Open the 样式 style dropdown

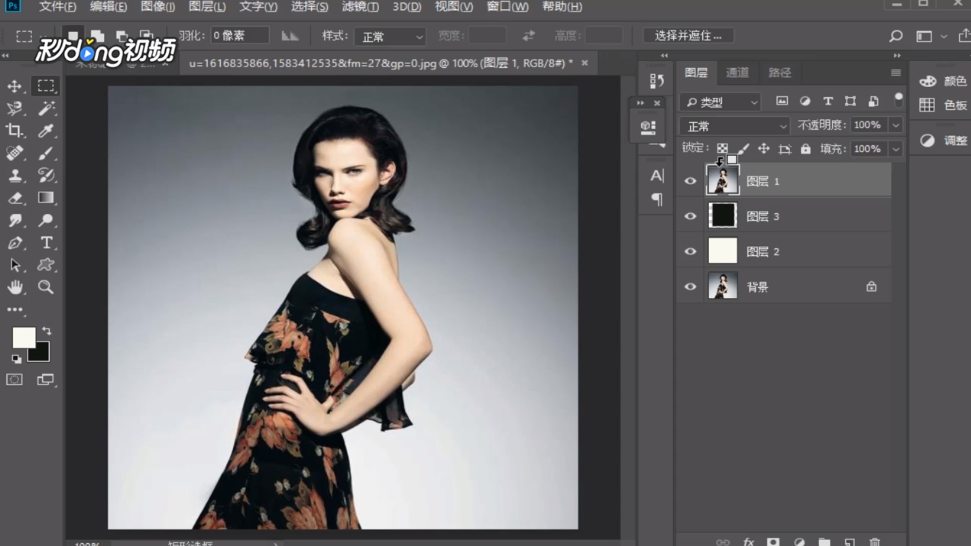[391, 37]
